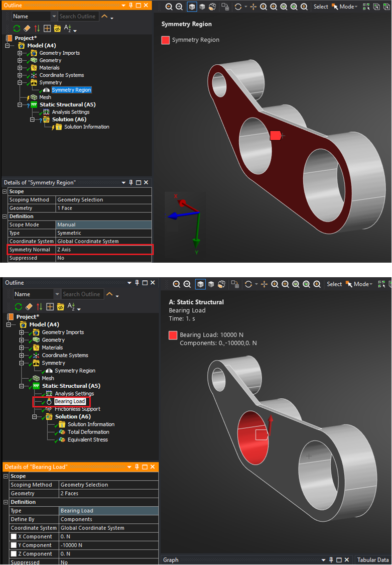Screen dimensions: 392x565
Task: Click pin icon of Details of "Bearing Load" panel
Action: [x=137, y=467]
